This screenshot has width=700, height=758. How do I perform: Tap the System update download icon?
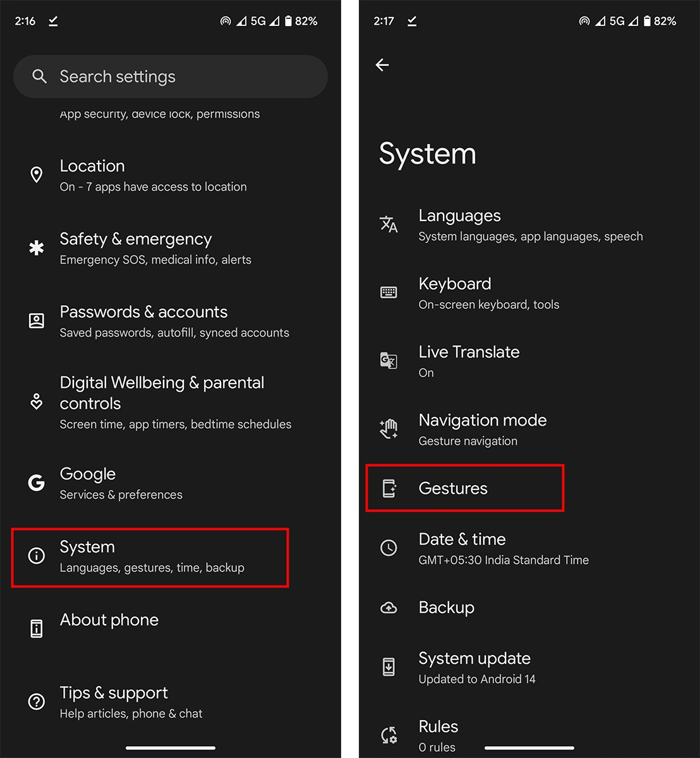pos(389,667)
